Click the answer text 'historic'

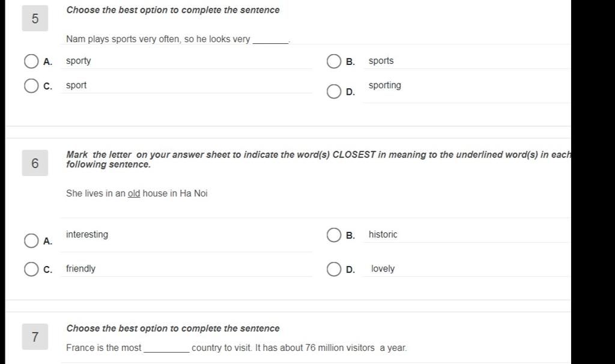[383, 234]
